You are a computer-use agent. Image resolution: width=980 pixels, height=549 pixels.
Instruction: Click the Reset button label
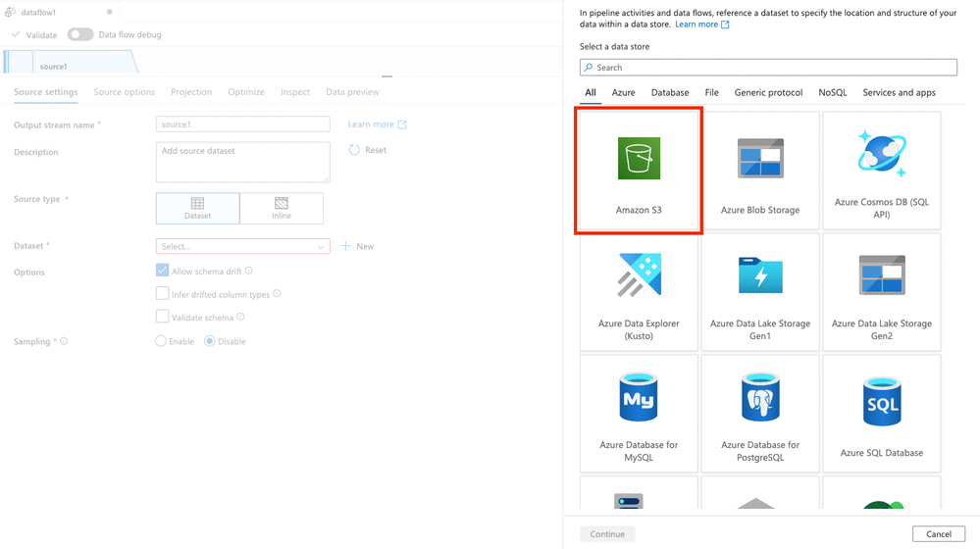click(376, 150)
